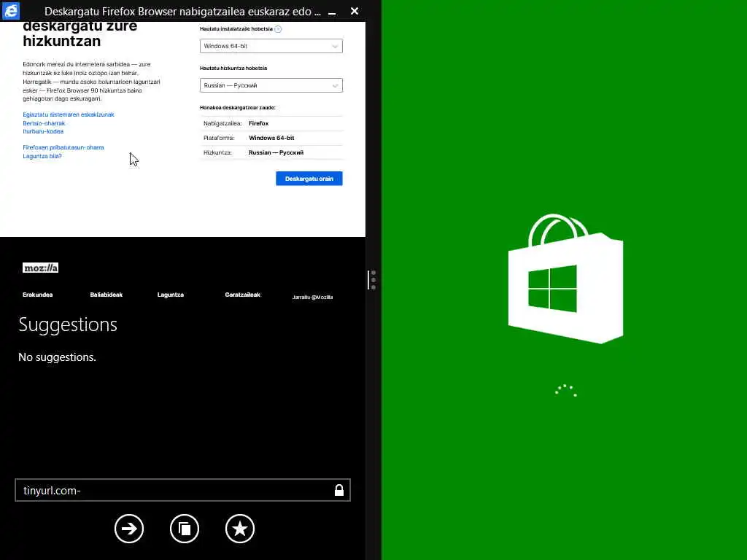This screenshot has width=747, height=560.
Task: Click the lock security icon in address bar
Action: 338,490
